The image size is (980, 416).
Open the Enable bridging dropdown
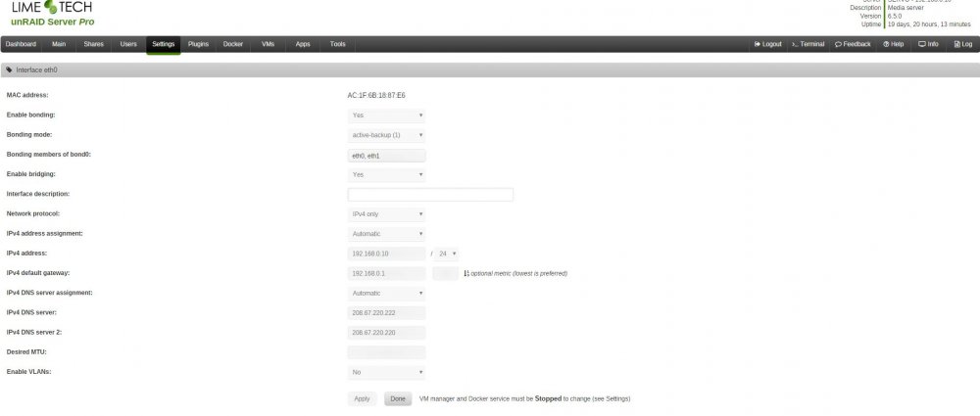386,174
